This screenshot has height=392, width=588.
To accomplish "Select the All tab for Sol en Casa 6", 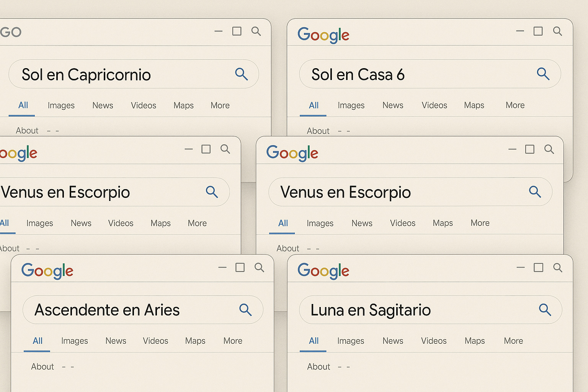I will (314, 105).
